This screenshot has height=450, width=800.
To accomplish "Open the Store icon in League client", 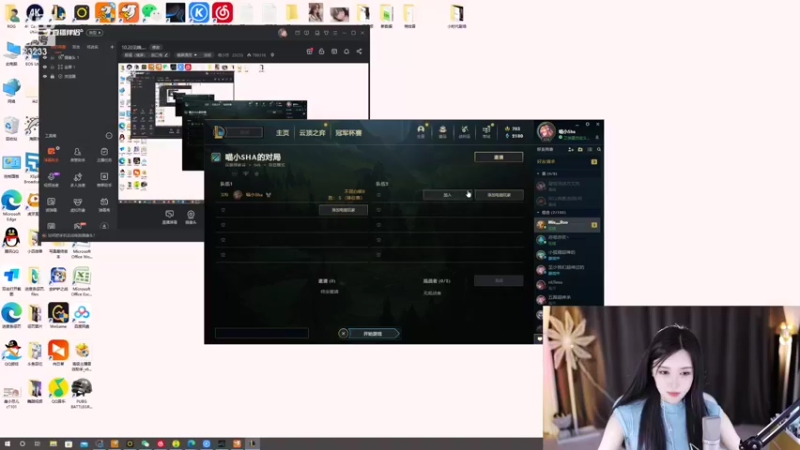I will (487, 131).
